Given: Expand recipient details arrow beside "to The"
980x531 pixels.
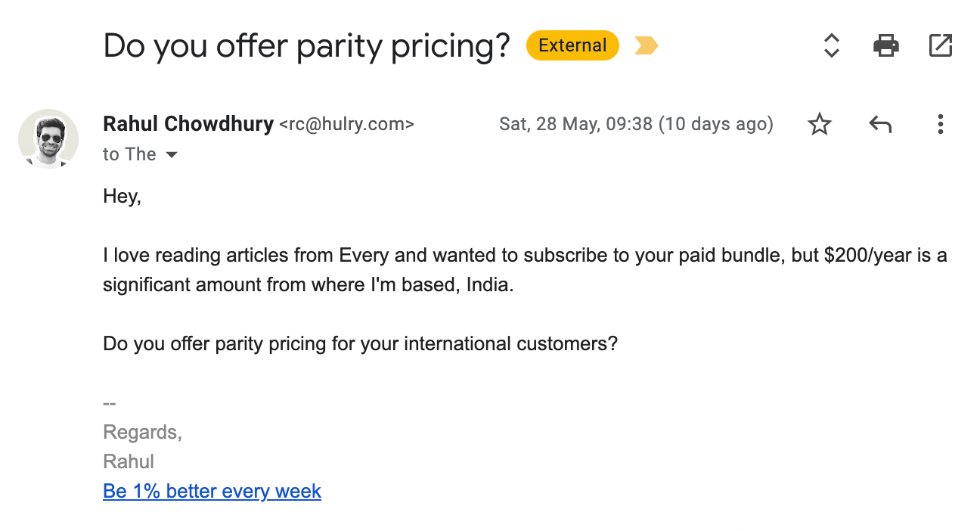Looking at the screenshot, I should [172, 155].
